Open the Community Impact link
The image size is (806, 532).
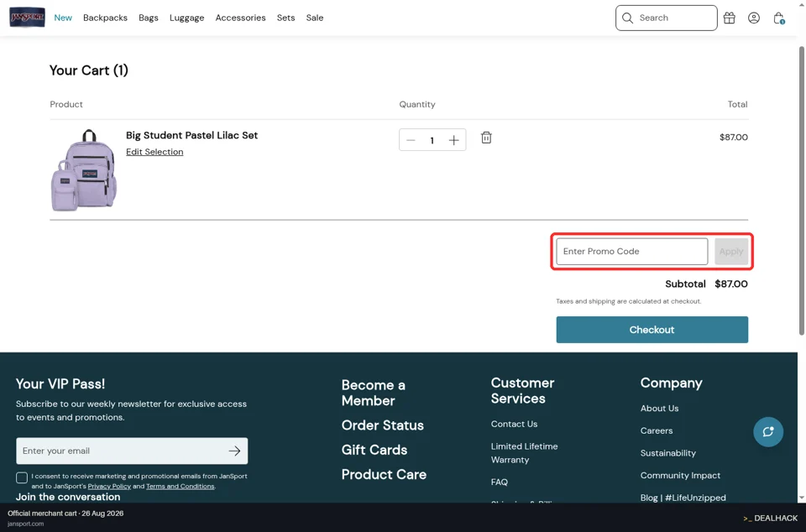pos(680,476)
